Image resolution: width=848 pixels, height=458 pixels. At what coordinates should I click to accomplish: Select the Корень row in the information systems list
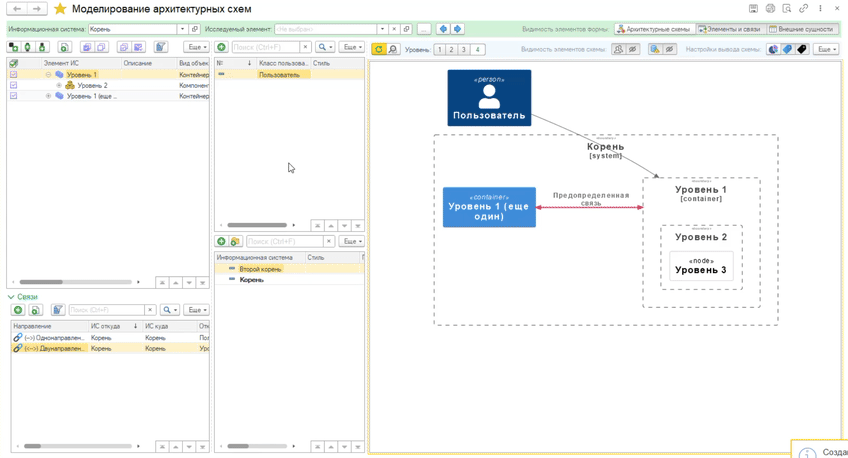289,280
